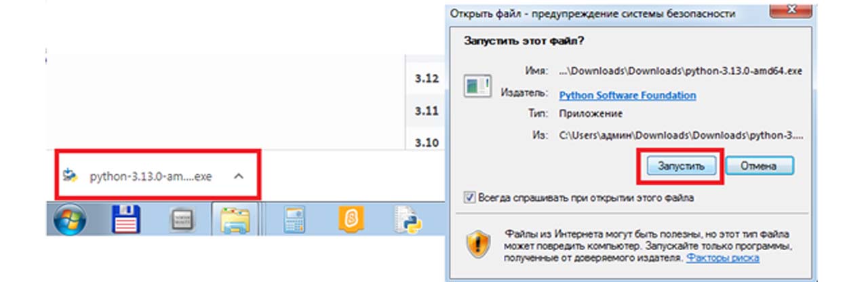Viewport: 868px width, 282px height.
Task: Click the Python installer download icon
Action: [x=71, y=176]
